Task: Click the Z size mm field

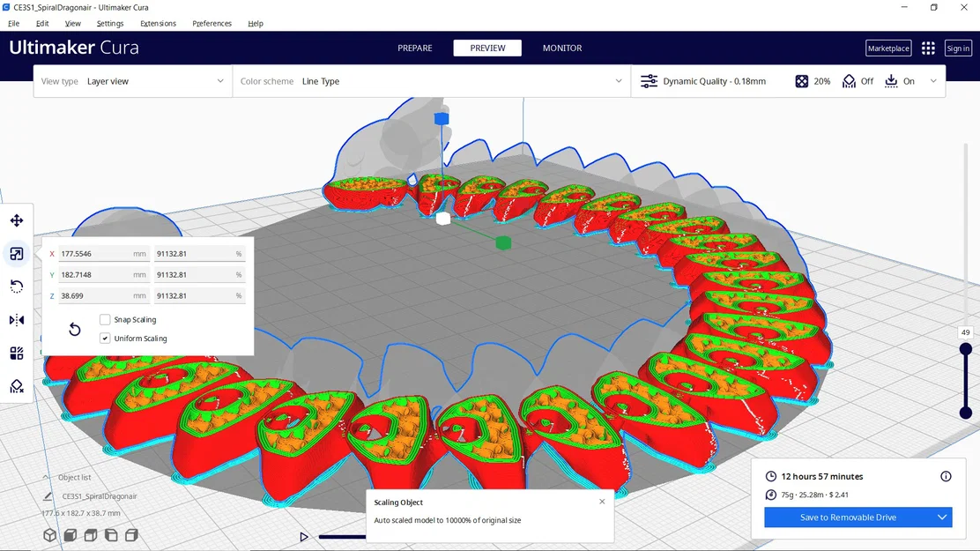Action: (103, 296)
